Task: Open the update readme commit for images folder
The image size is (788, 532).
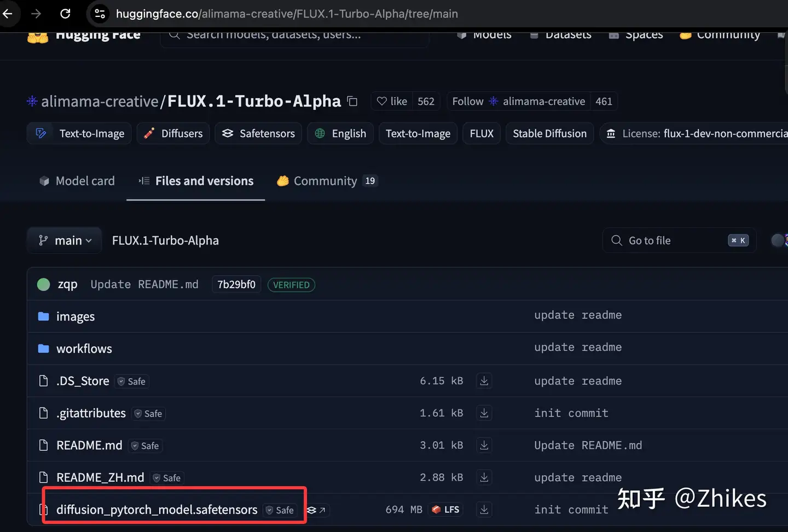Action: 578,315
